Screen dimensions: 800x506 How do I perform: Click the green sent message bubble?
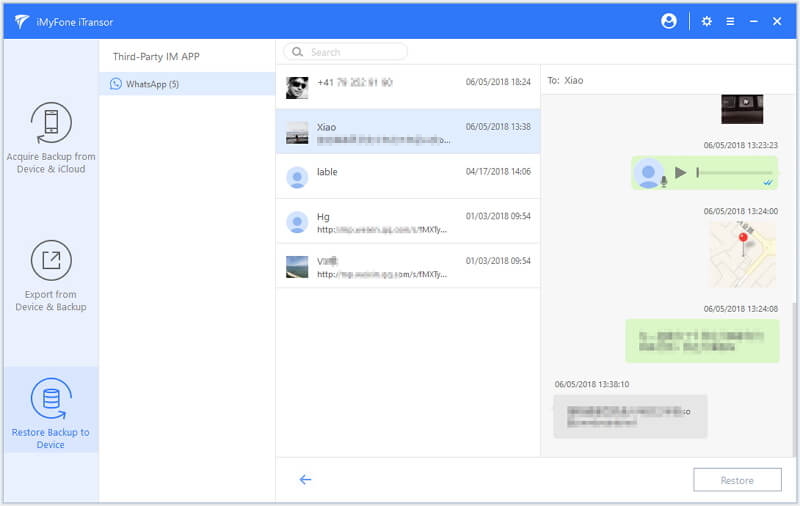703,341
